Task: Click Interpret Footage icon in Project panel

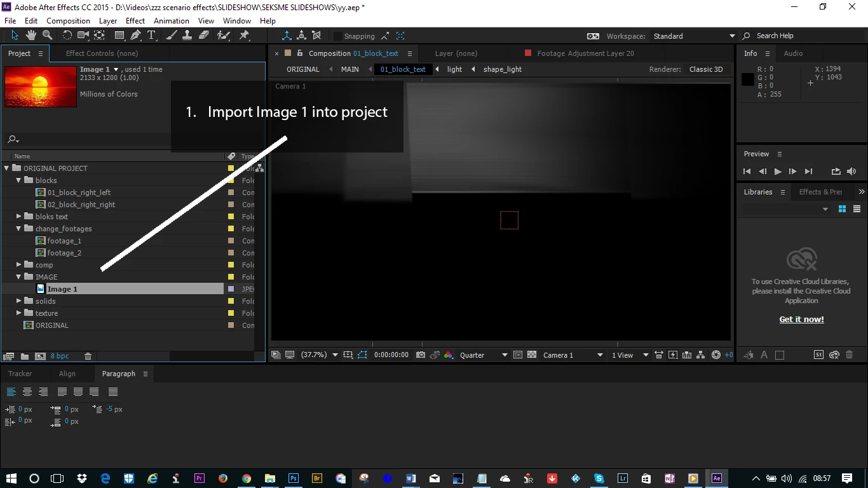Action: 9,356
